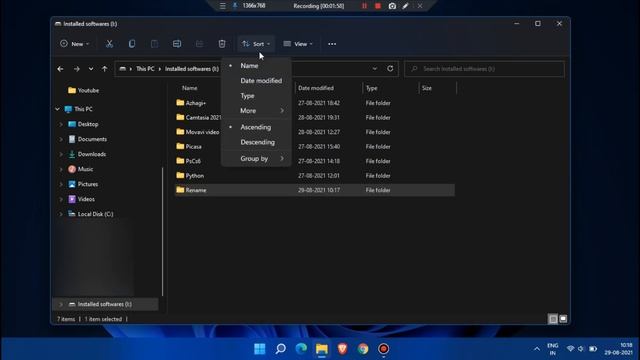The height and width of the screenshot is (360, 640).
Task: Launch Google Chrome from taskbar
Action: click(363, 349)
